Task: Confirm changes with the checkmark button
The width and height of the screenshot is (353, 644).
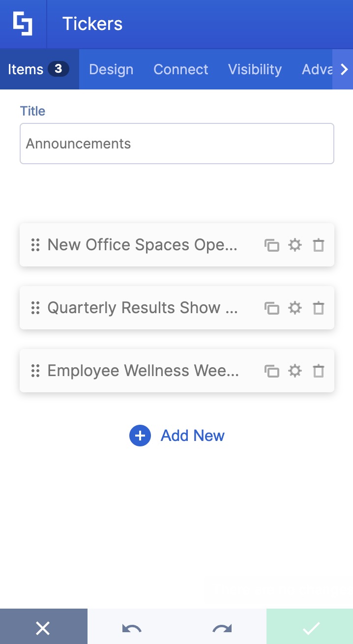Action: pyautogui.click(x=310, y=628)
